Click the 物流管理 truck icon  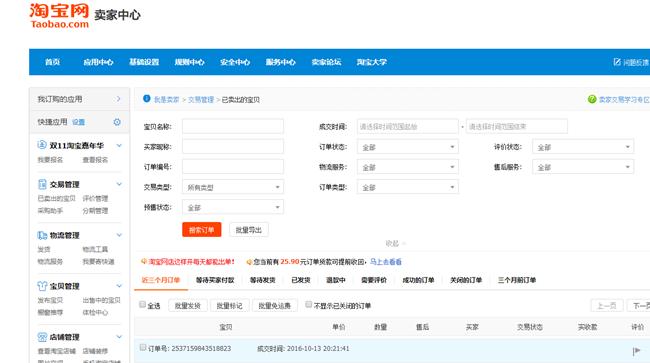42,235
